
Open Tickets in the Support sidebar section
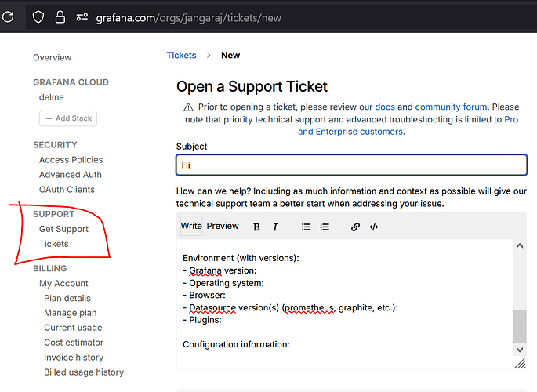(x=54, y=244)
